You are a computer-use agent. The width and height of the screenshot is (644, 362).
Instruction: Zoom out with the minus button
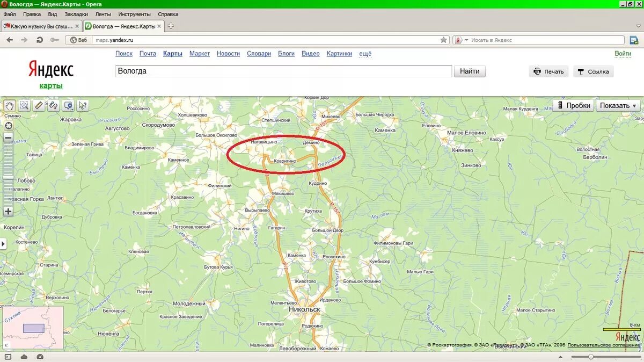tap(8, 137)
